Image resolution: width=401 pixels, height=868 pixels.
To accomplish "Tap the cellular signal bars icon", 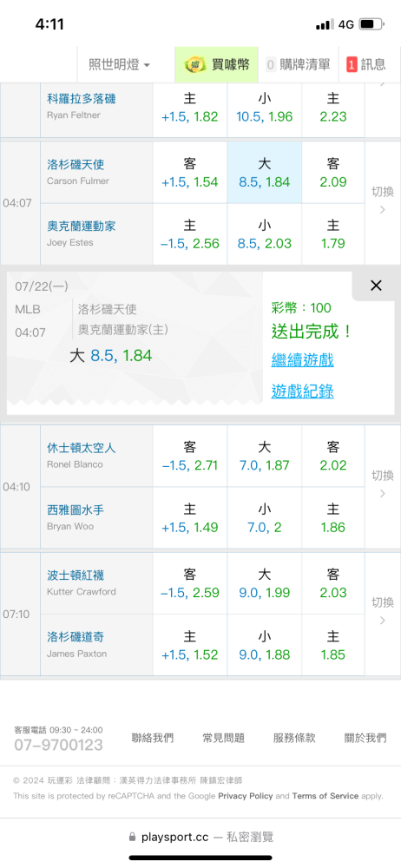I will tap(325, 25).
